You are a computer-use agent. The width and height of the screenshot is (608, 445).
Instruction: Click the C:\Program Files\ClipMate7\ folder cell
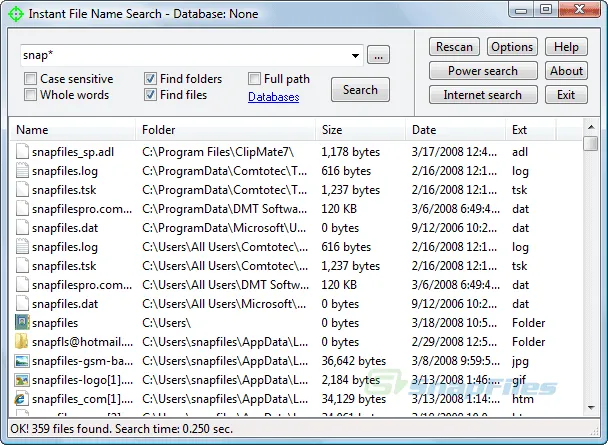click(218, 152)
